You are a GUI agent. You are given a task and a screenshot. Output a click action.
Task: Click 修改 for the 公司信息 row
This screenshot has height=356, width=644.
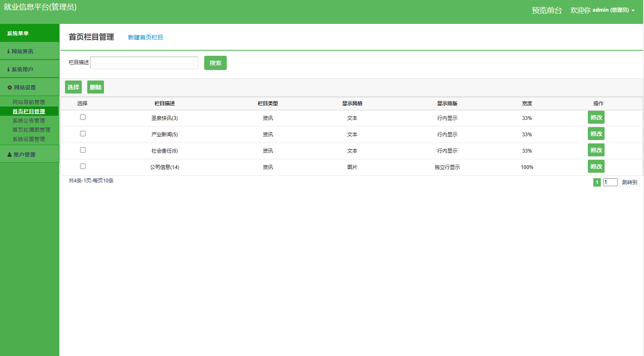[596, 166]
